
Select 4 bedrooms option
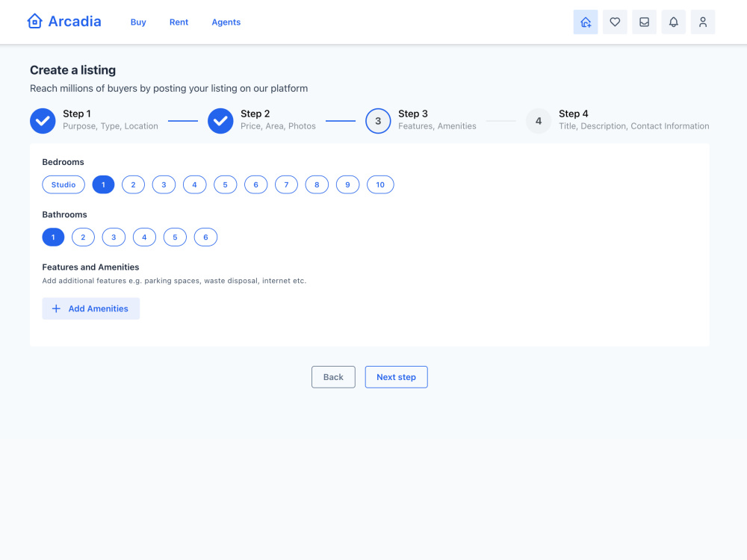194,184
